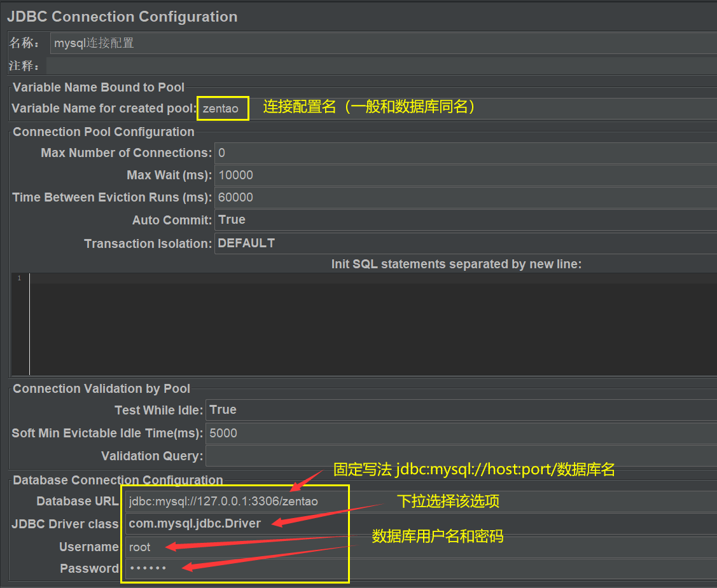This screenshot has height=588, width=717.
Task: Click line number 1 in SQL editor gutter
Action: [19, 278]
